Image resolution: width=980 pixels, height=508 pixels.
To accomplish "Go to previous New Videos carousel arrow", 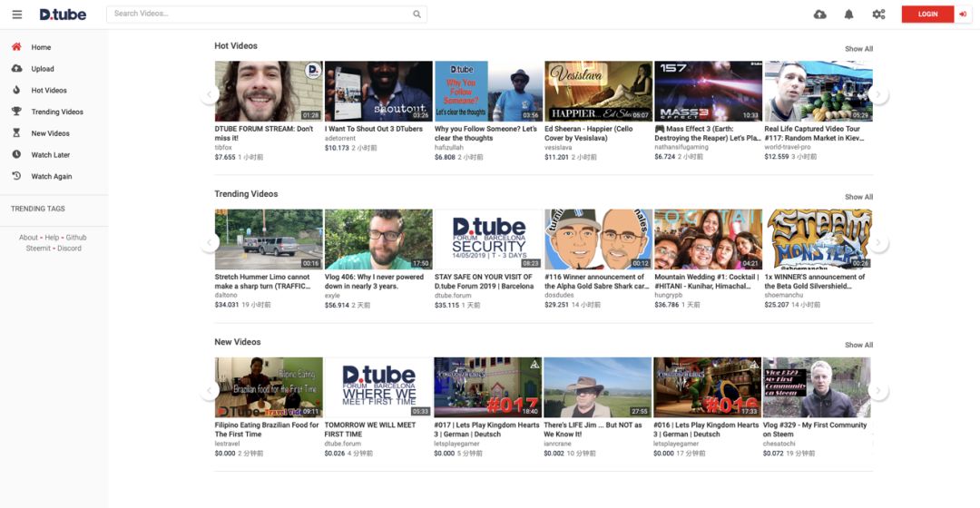I will tap(209, 391).
